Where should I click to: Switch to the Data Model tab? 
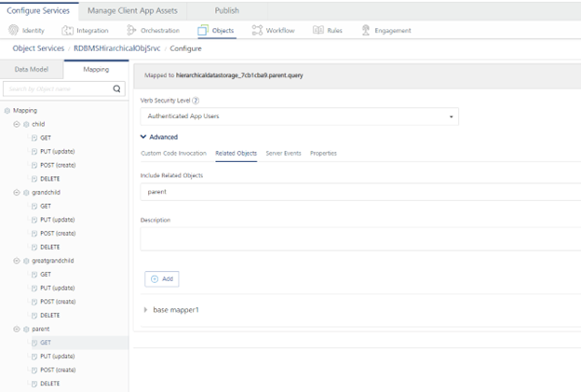[32, 69]
